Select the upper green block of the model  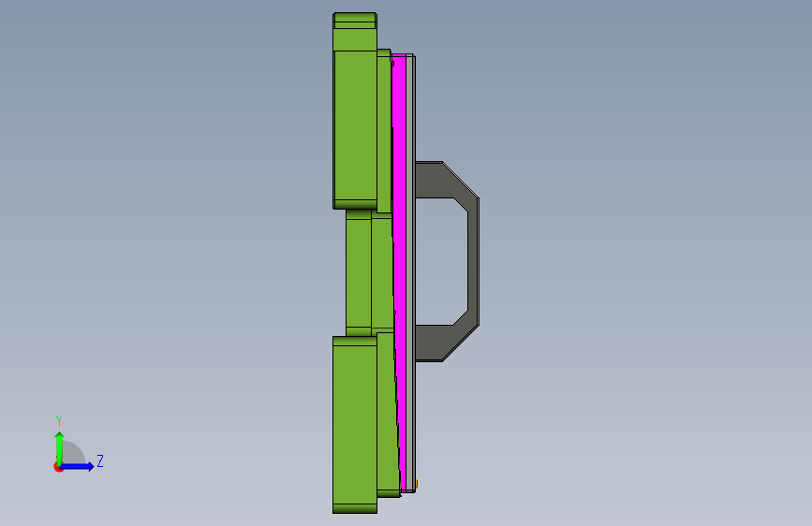point(355,111)
